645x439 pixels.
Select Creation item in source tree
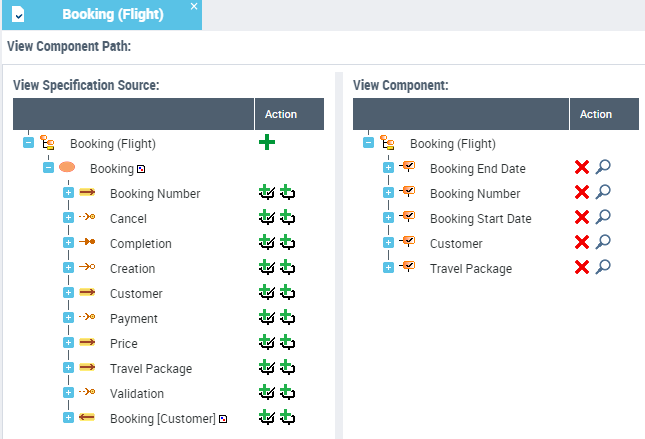click(132, 268)
